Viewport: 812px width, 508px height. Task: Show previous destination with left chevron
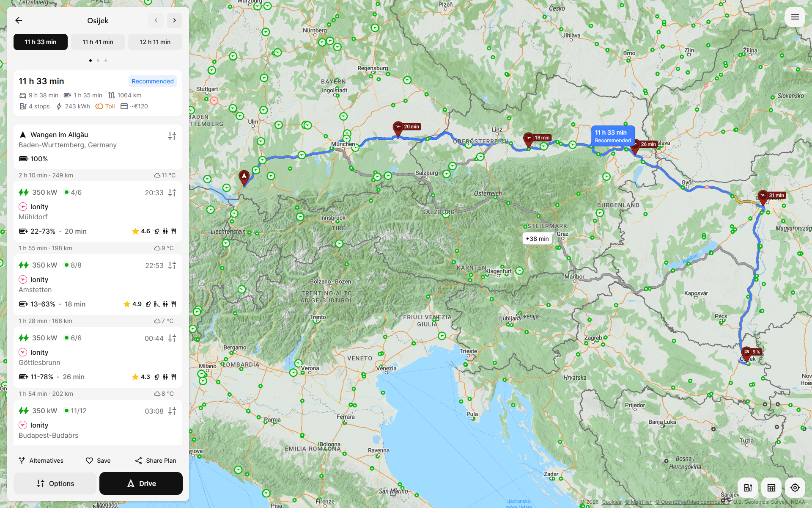(156, 20)
